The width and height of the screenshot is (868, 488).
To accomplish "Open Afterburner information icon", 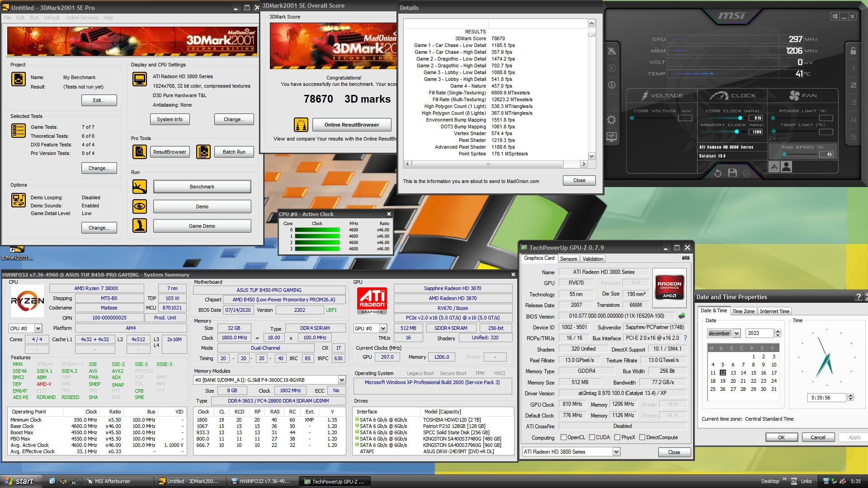I will pos(611,85).
